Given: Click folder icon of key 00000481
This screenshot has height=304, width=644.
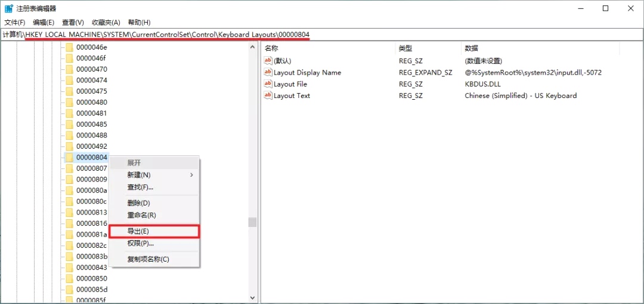Looking at the screenshot, I should click(x=69, y=113).
